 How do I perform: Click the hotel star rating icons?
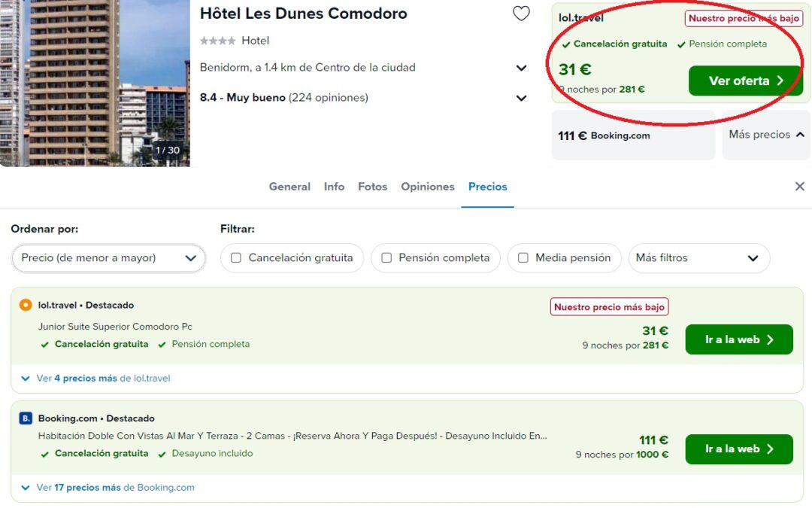coord(217,41)
